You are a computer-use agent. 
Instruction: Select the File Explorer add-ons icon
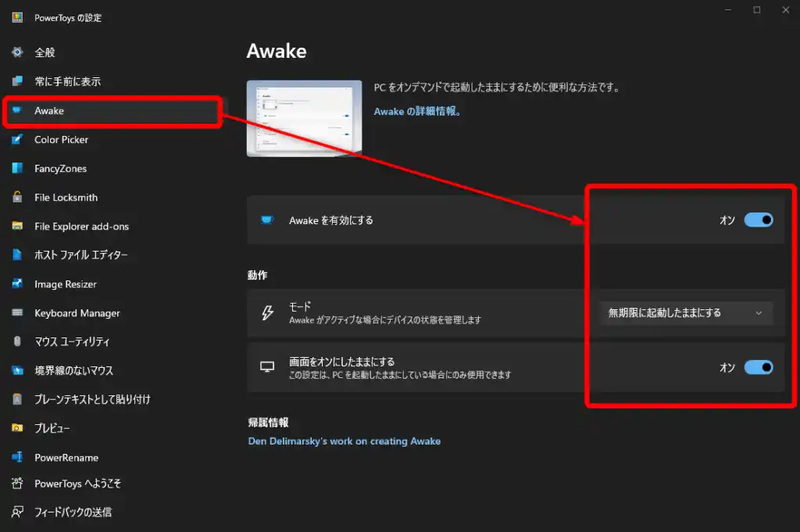coord(17,227)
